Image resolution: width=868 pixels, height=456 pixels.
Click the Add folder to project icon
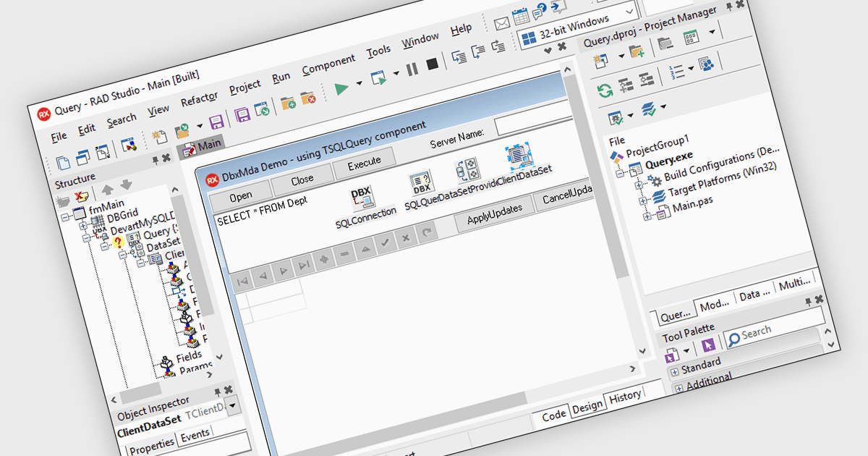click(x=287, y=103)
